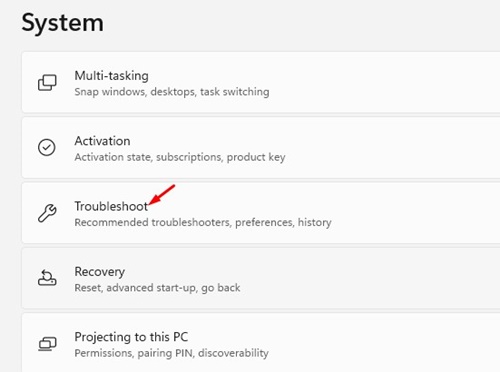The width and height of the screenshot is (500, 372).
Task: Open the Activation settings title
Action: pyautogui.click(x=102, y=141)
